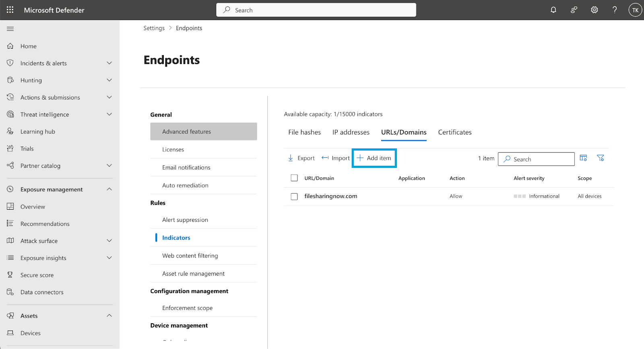Switch to the IP addresses tab

click(351, 132)
